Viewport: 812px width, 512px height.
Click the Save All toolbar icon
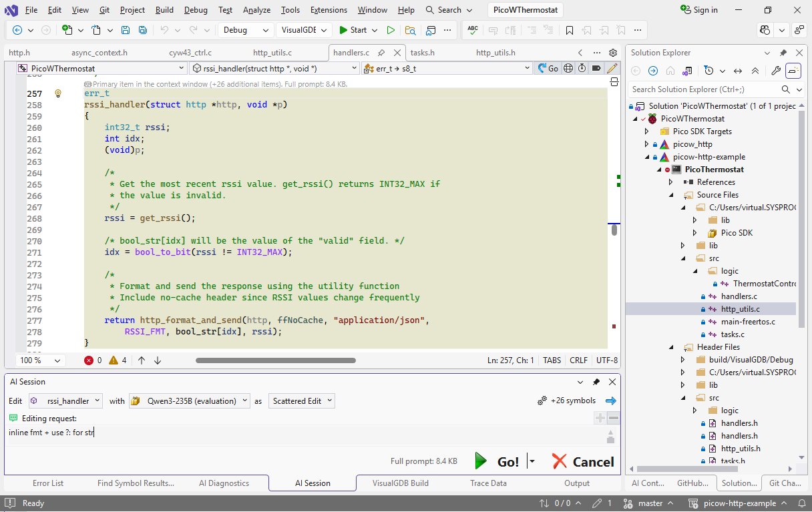142,30
